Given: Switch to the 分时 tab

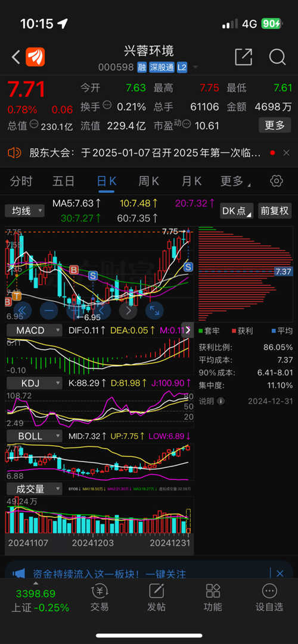Looking at the screenshot, I should 21,181.
